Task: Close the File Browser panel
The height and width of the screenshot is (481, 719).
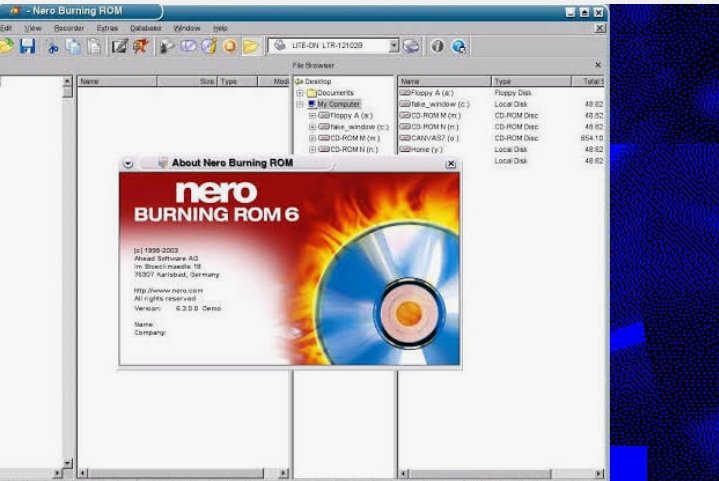Action: pyautogui.click(x=597, y=65)
